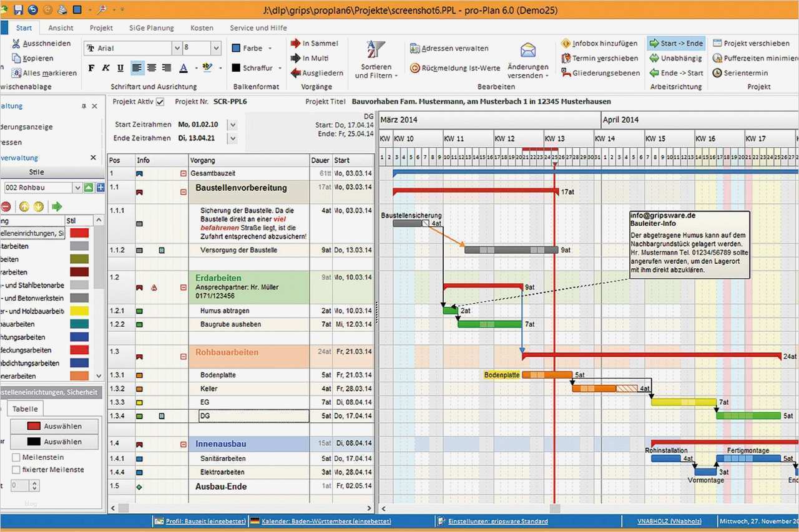Switch to the 'SiGe Planung' ribbon tab

(x=152, y=27)
